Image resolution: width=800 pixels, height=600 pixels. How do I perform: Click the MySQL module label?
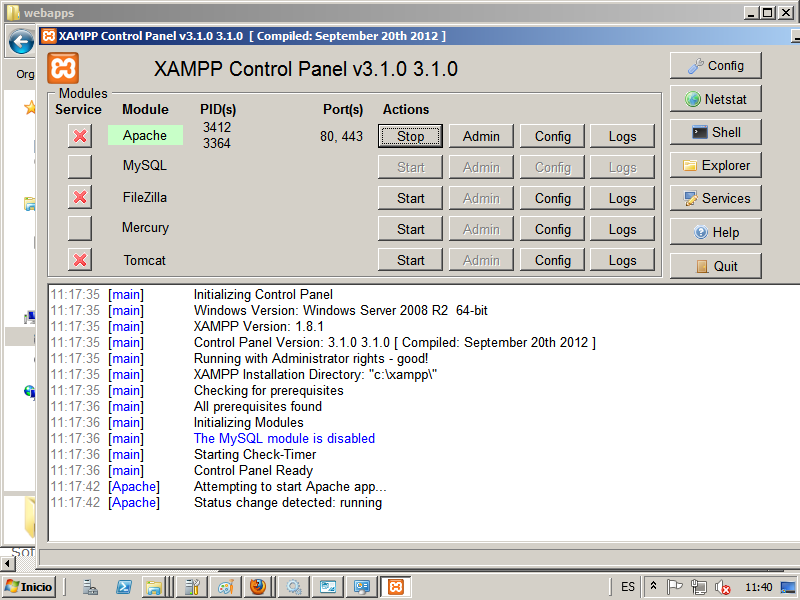tap(145, 165)
